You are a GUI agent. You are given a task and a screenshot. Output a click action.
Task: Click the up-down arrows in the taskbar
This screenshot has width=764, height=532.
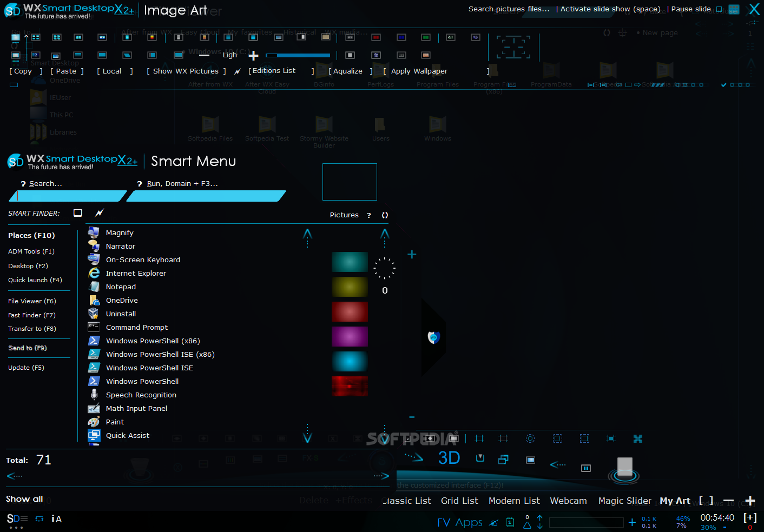(540, 522)
